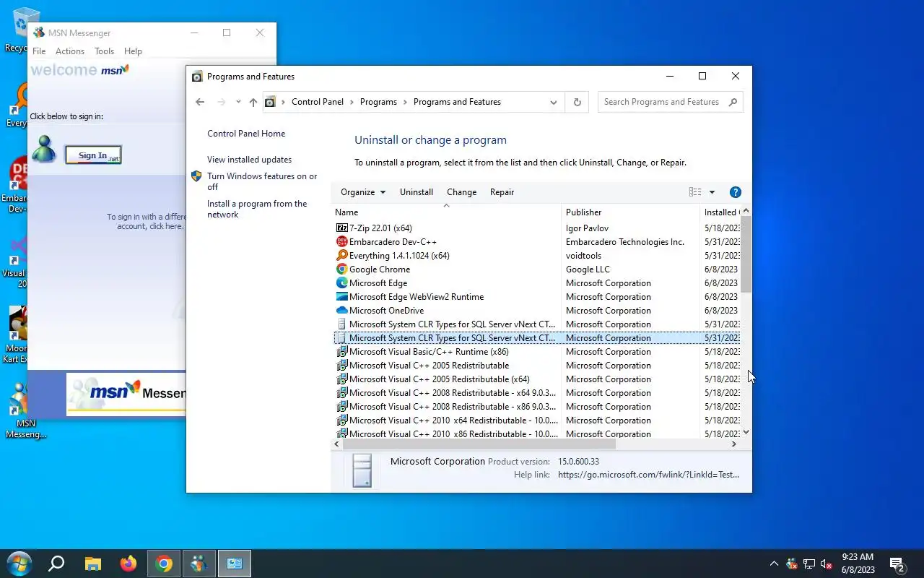Click Igor Pavlov publisher cell
This screenshot has width=924, height=578.
[587, 228]
